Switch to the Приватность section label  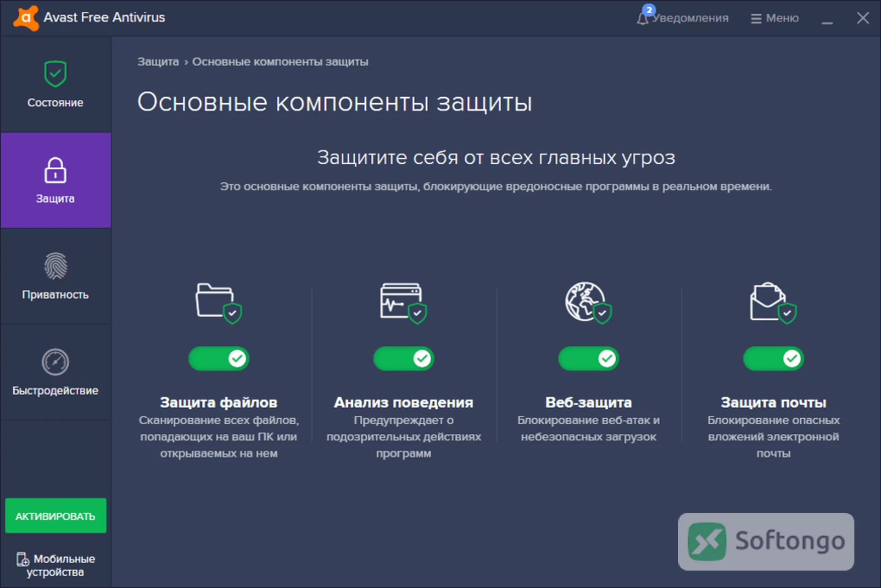56,294
